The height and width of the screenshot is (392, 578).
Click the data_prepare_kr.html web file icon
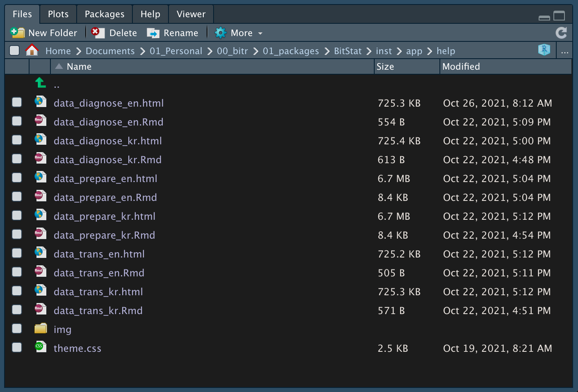[40, 215]
